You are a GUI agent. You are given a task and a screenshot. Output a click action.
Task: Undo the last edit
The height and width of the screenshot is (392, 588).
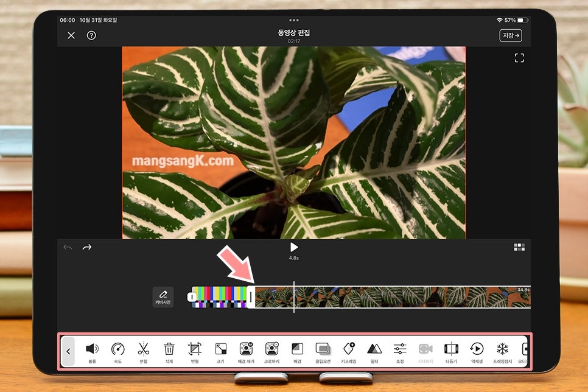pyautogui.click(x=68, y=247)
